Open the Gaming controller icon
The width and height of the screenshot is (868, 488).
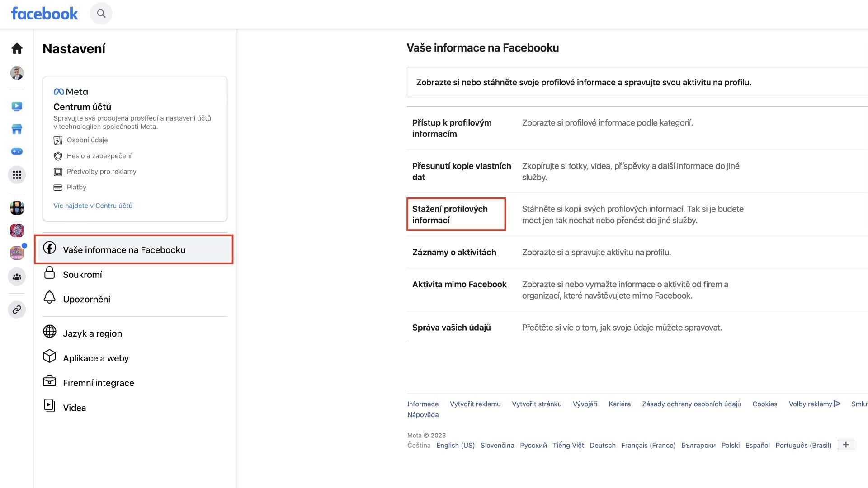coord(17,151)
